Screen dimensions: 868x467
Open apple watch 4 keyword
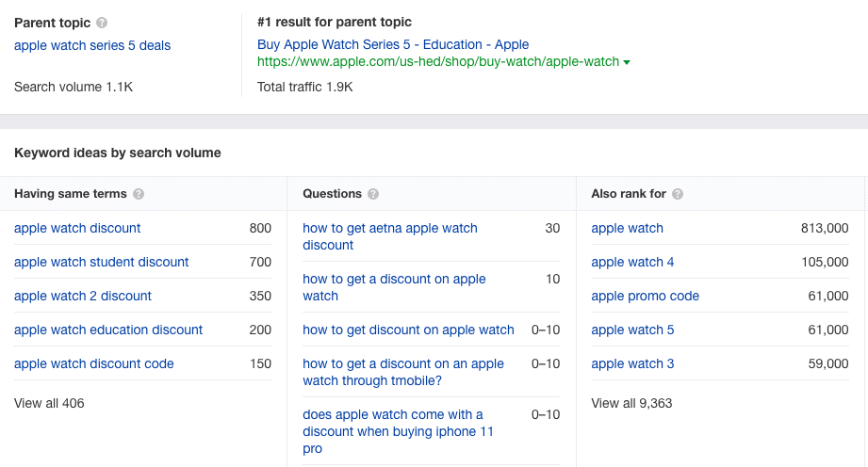pyautogui.click(x=632, y=262)
